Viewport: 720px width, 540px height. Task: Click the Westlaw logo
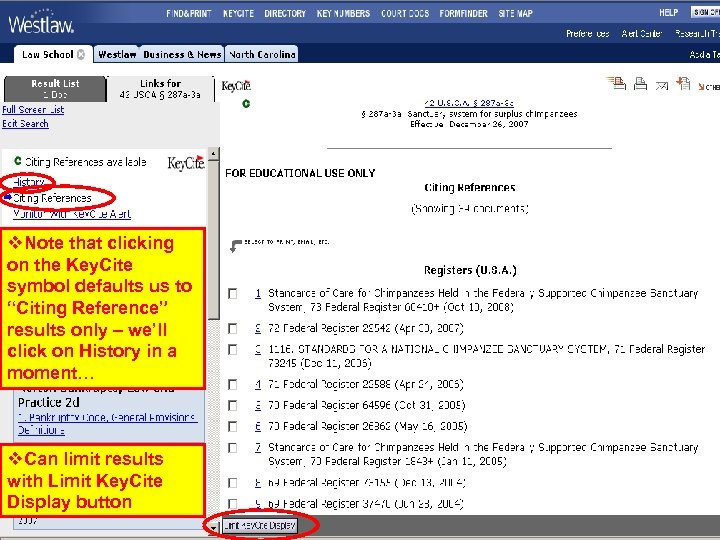tap(41, 23)
